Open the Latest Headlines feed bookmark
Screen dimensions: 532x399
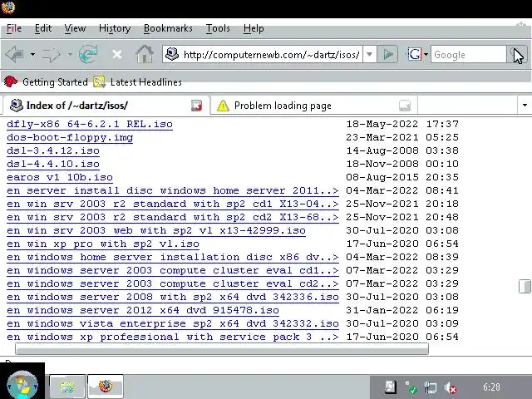[137, 82]
